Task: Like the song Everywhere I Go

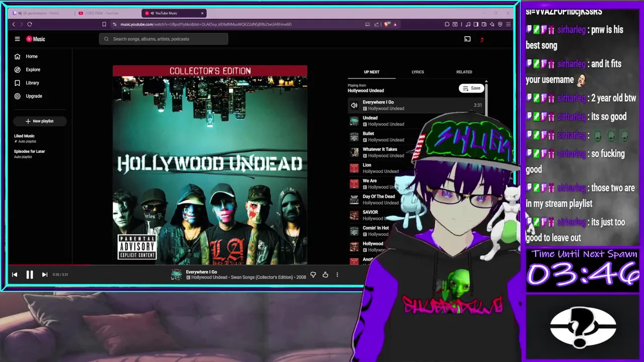Action: coord(326,275)
